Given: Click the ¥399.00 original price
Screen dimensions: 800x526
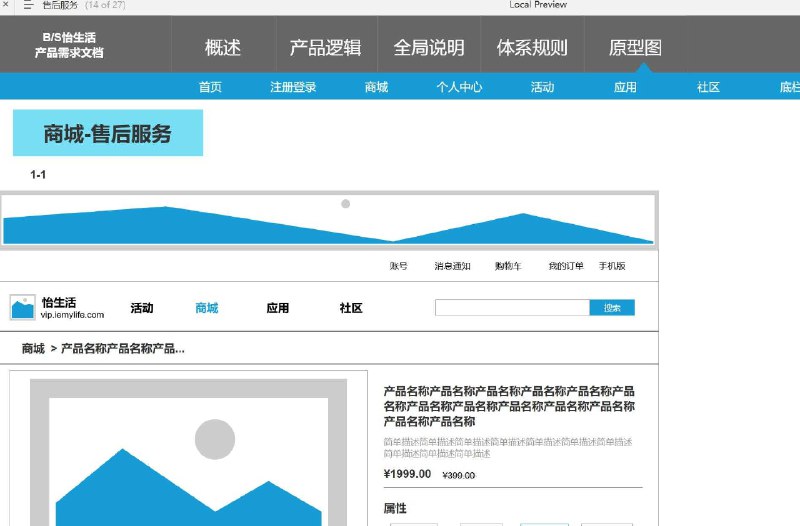Looking at the screenshot, I should 459,475.
